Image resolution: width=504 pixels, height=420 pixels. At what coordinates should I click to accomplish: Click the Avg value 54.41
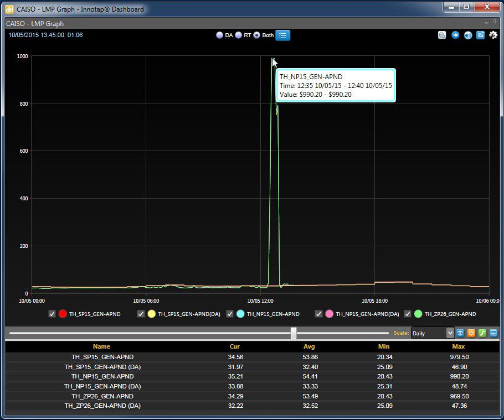(x=310, y=376)
